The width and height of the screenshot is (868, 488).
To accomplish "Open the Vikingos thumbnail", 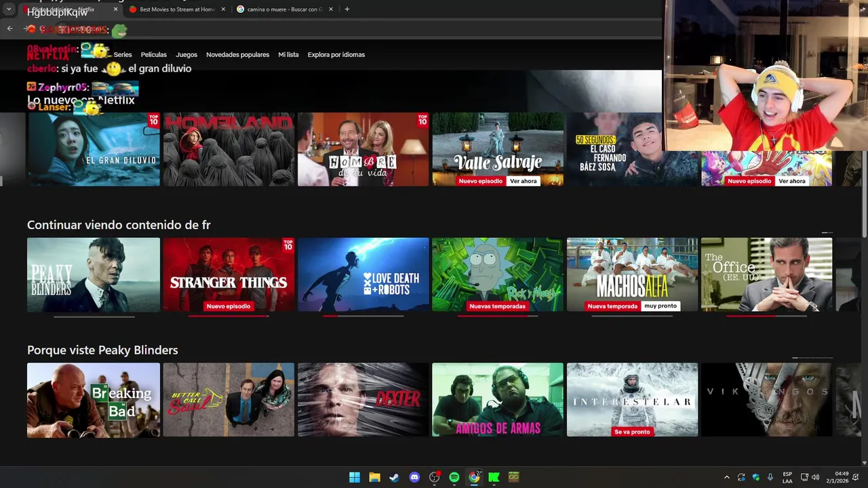I will point(767,400).
